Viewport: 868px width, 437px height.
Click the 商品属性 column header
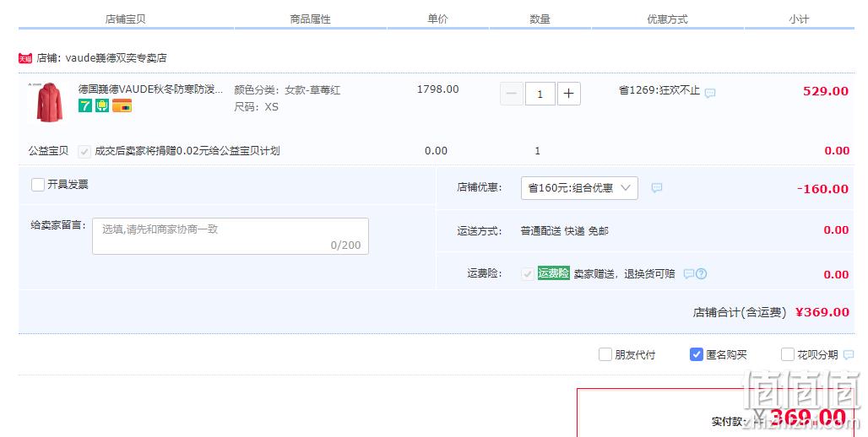point(310,19)
